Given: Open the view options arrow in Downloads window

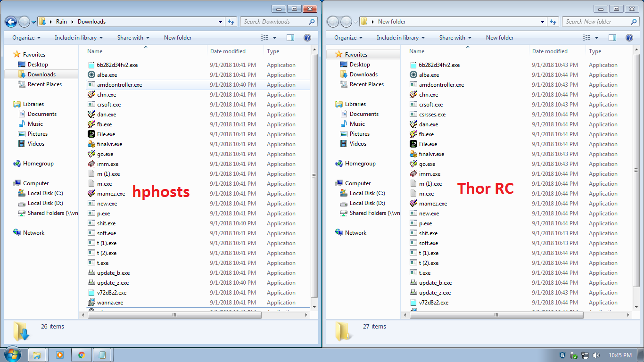Looking at the screenshot, I should 274,38.
